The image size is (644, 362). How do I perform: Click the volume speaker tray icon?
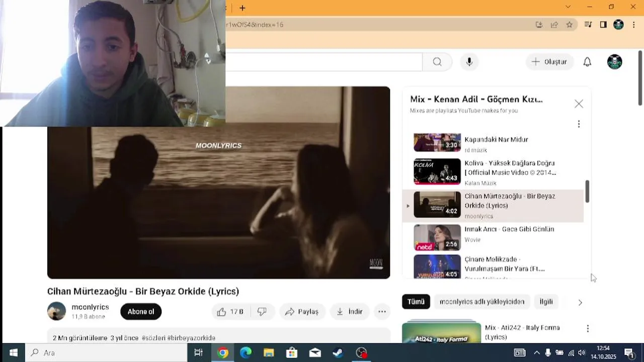click(582, 352)
